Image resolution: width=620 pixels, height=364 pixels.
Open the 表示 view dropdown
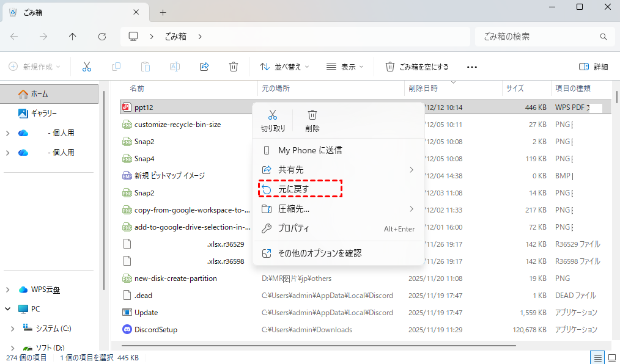tap(345, 67)
